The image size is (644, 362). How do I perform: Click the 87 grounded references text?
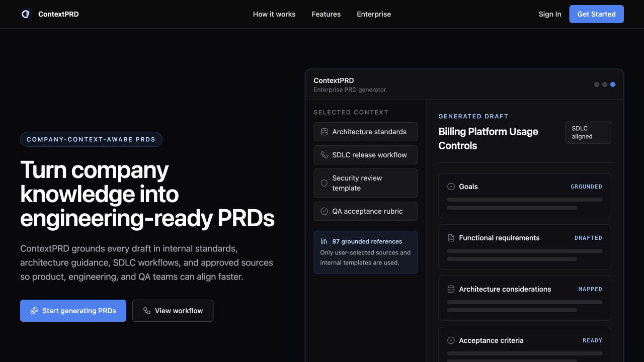[367, 241]
